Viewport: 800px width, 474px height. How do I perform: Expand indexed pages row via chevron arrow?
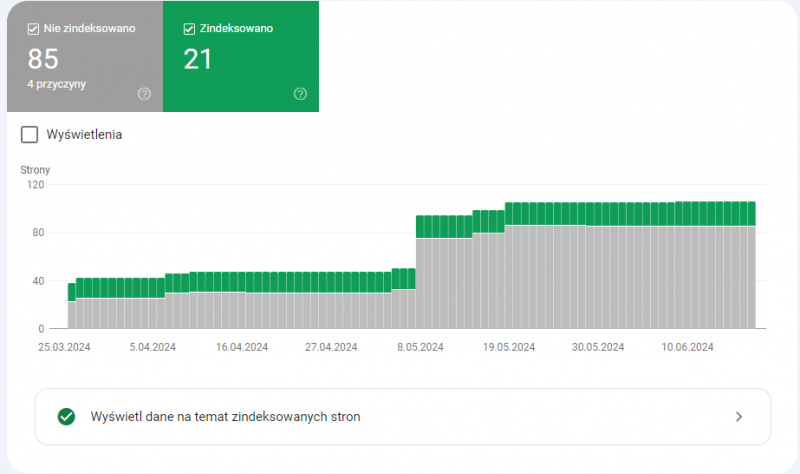coord(738,417)
